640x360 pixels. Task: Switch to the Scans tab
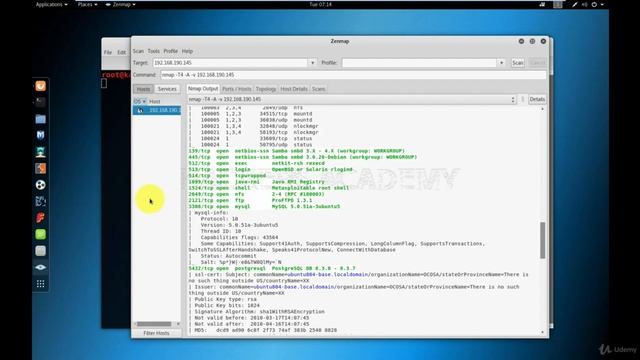(319, 89)
